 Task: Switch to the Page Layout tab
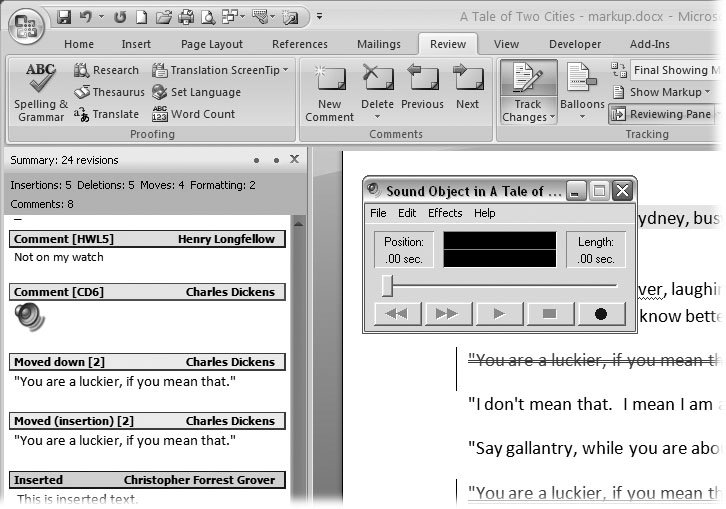pyautogui.click(x=212, y=44)
